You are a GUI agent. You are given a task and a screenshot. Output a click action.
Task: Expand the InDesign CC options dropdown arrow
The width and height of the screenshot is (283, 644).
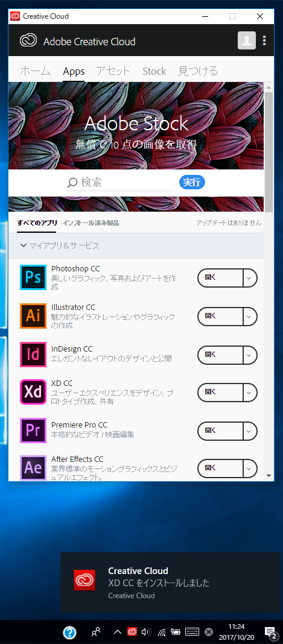[x=249, y=355]
